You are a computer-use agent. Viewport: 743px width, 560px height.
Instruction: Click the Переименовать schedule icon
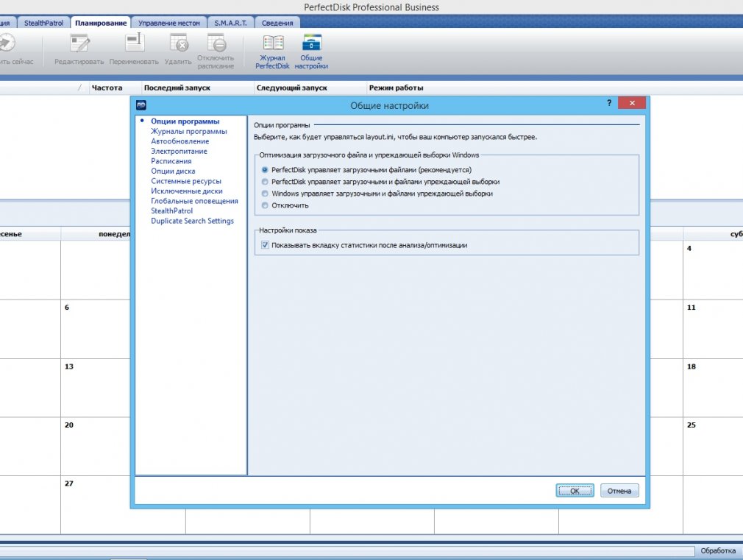pos(134,50)
